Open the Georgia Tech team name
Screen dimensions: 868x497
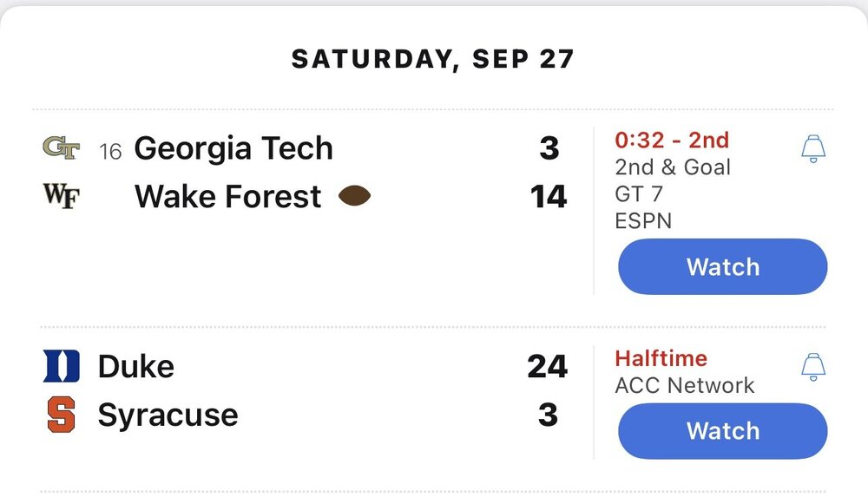pyautogui.click(x=233, y=148)
